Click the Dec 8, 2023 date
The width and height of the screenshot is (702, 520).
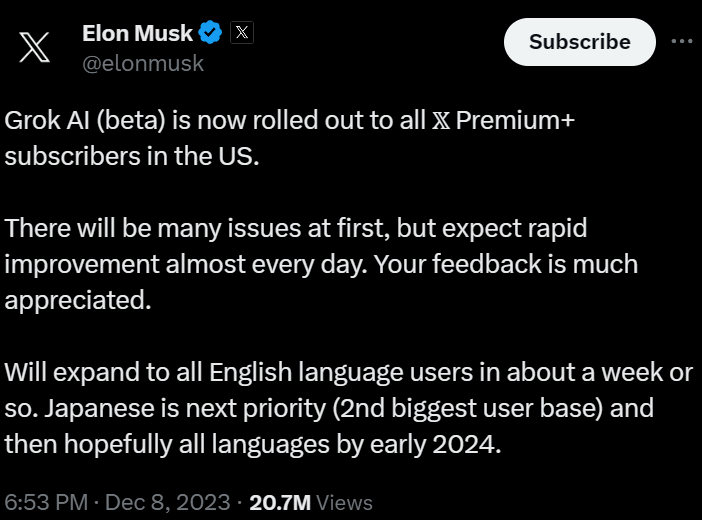pyautogui.click(x=167, y=502)
